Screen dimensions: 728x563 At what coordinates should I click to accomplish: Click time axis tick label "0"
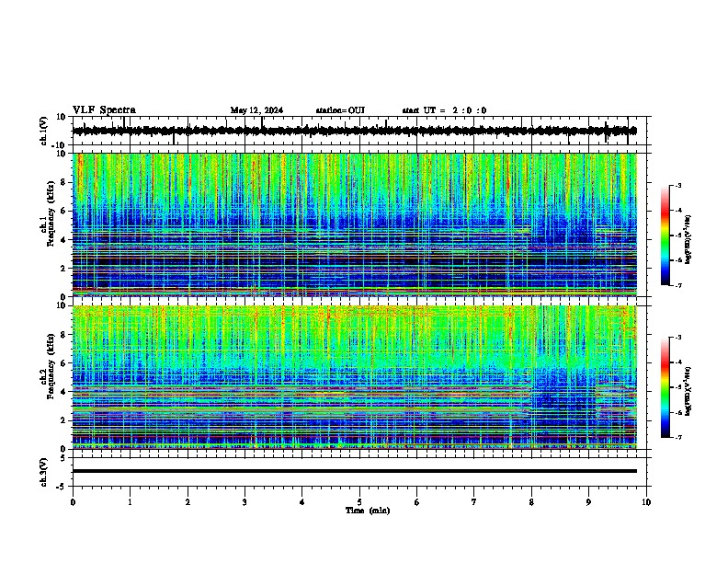(73, 502)
